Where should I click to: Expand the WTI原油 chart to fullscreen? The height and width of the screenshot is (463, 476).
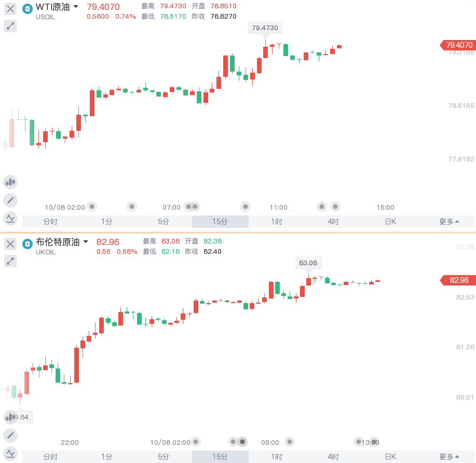pyautogui.click(x=10, y=26)
